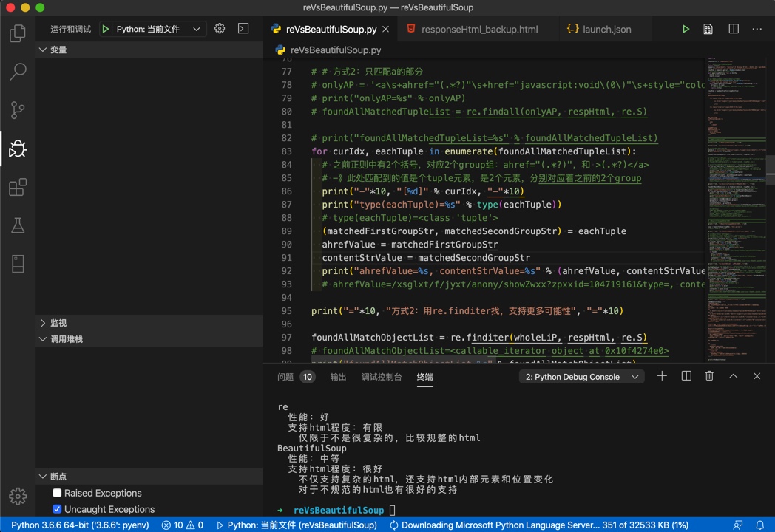The image size is (775, 532).
Task: Close the reVsBeautifulSoup.py tab
Action: (x=385, y=29)
